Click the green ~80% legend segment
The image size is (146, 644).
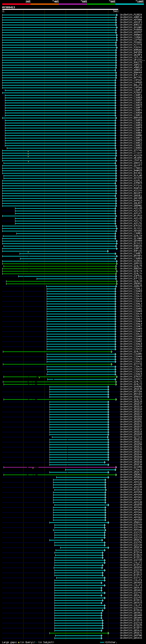coord(101,4)
